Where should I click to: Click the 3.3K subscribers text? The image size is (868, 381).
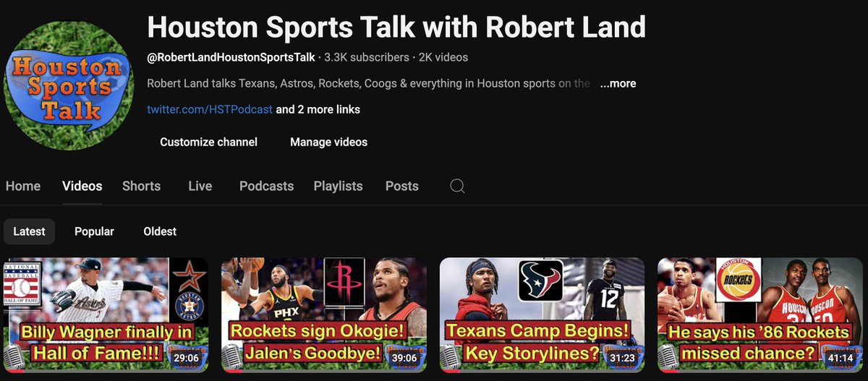(x=367, y=57)
